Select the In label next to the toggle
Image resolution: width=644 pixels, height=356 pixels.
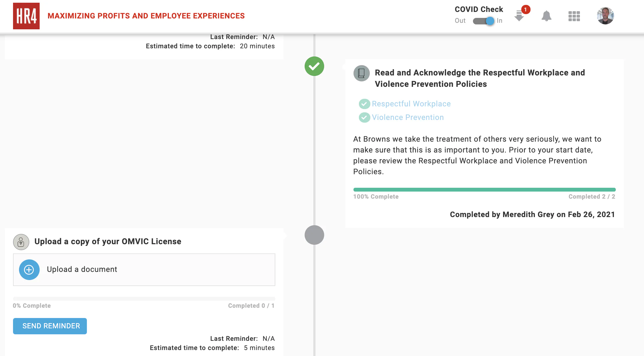(x=500, y=21)
